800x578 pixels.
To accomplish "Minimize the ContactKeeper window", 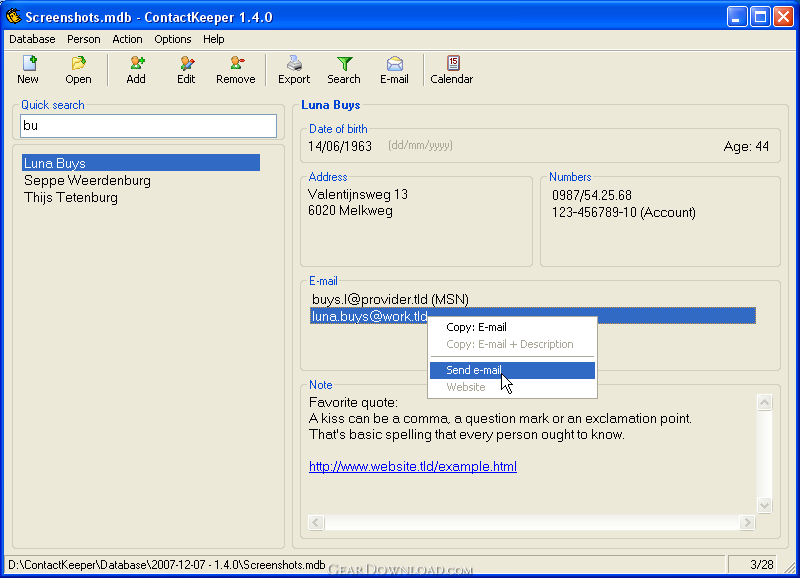I will pos(737,17).
